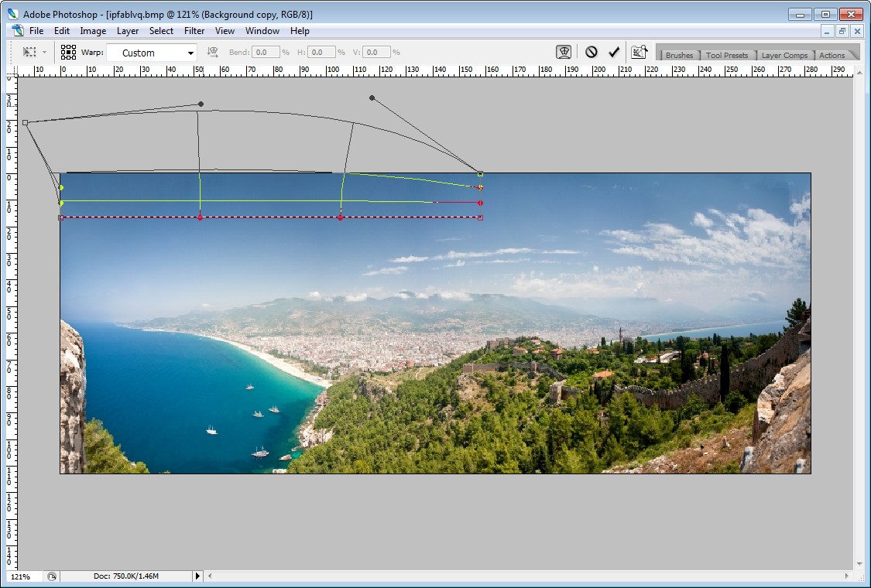Cancel the transform using the circle-slash icon
The image size is (871, 588).
click(592, 52)
